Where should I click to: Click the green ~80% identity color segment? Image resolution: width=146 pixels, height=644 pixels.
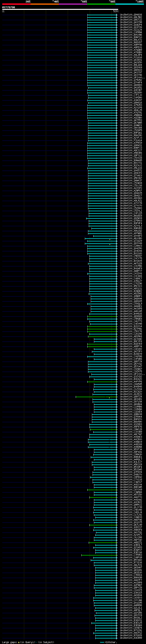[x=101, y=4]
